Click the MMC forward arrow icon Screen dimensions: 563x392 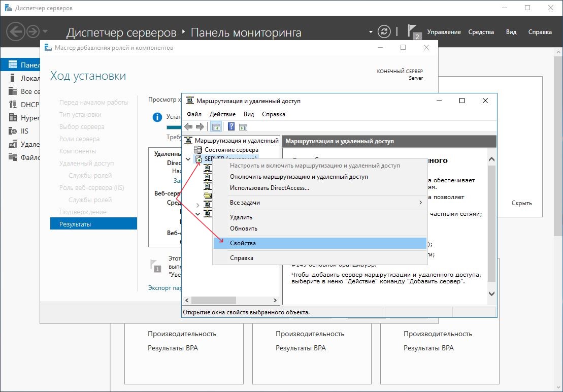[x=200, y=127]
